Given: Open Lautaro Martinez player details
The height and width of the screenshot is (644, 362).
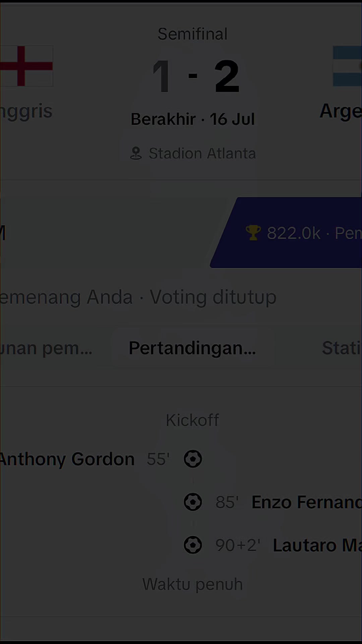Looking at the screenshot, I should 317,545.
